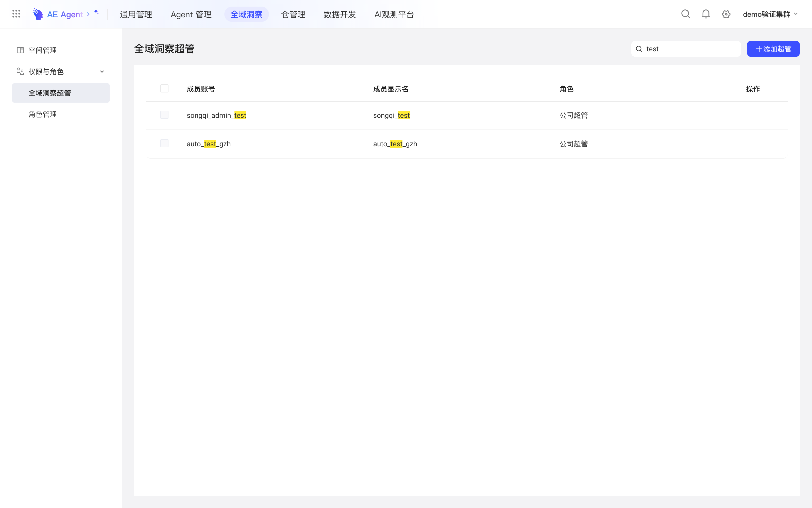Image resolution: width=812 pixels, height=508 pixels.
Task: Focus the search field containing test
Action: point(686,49)
